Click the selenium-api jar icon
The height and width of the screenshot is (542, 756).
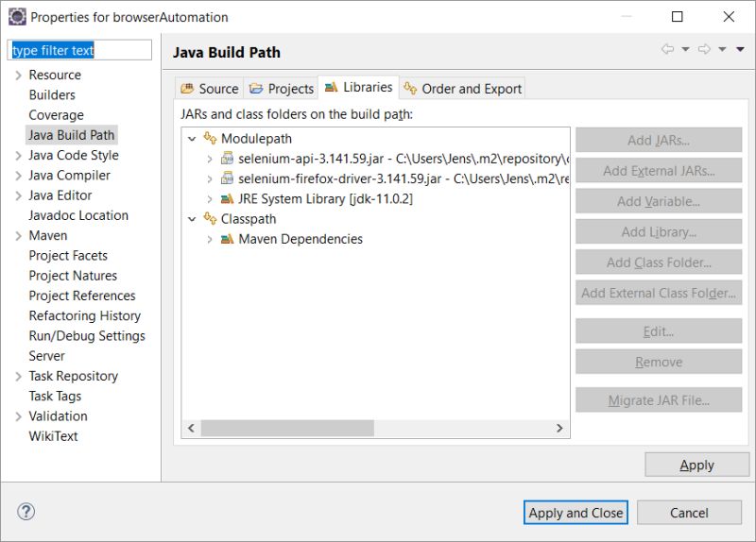click(x=227, y=158)
